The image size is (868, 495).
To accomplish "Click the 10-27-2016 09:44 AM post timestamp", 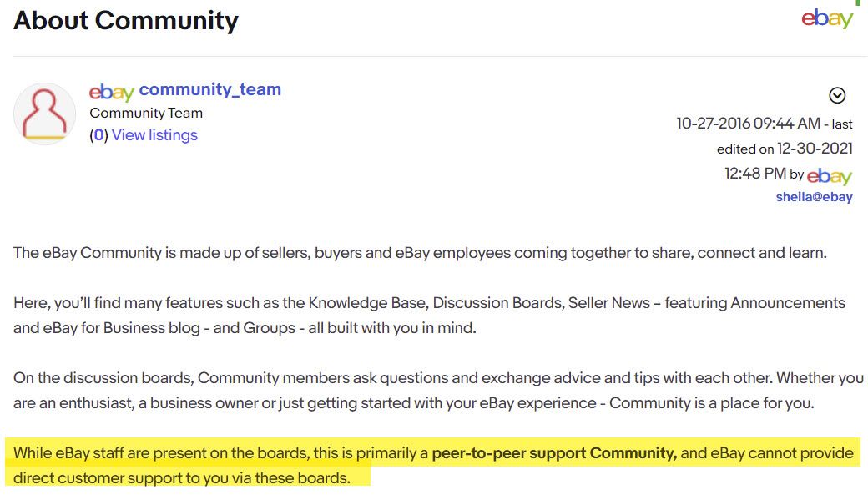I will click(x=748, y=123).
